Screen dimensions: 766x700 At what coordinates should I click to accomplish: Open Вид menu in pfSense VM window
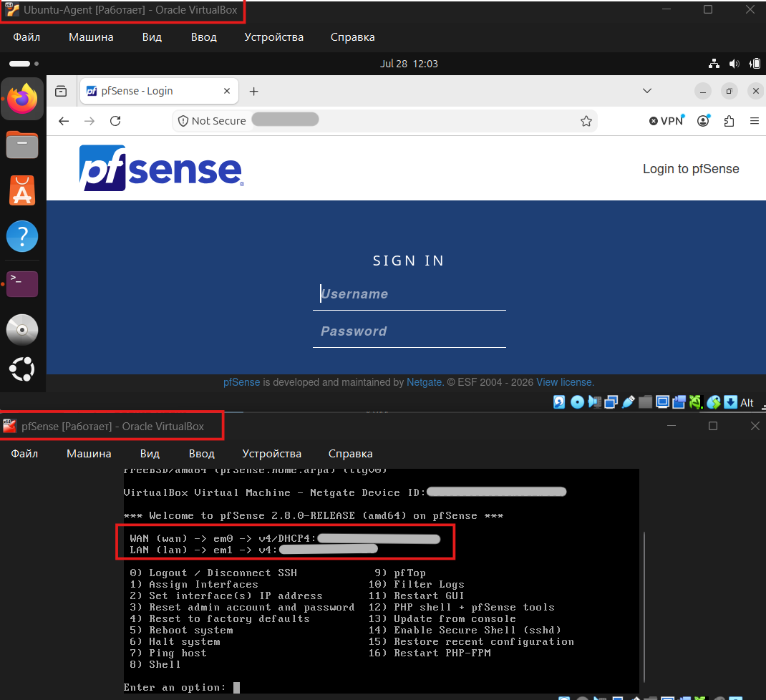150,454
